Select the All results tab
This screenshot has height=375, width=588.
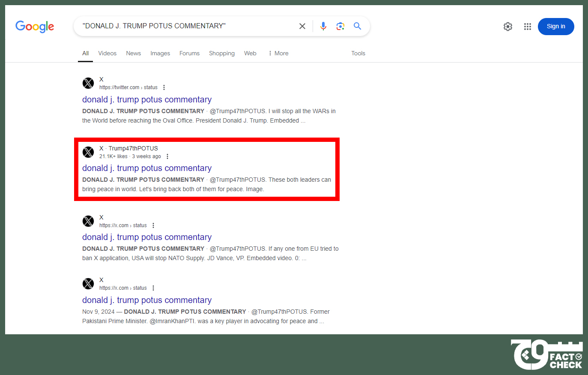[x=86, y=53]
